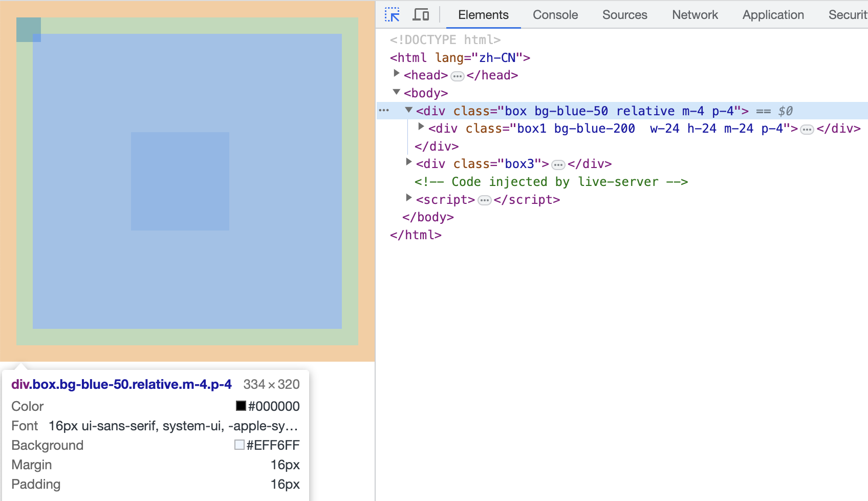Expand the head element's ellipsis badge
The height and width of the screenshot is (501, 868).
[457, 76]
